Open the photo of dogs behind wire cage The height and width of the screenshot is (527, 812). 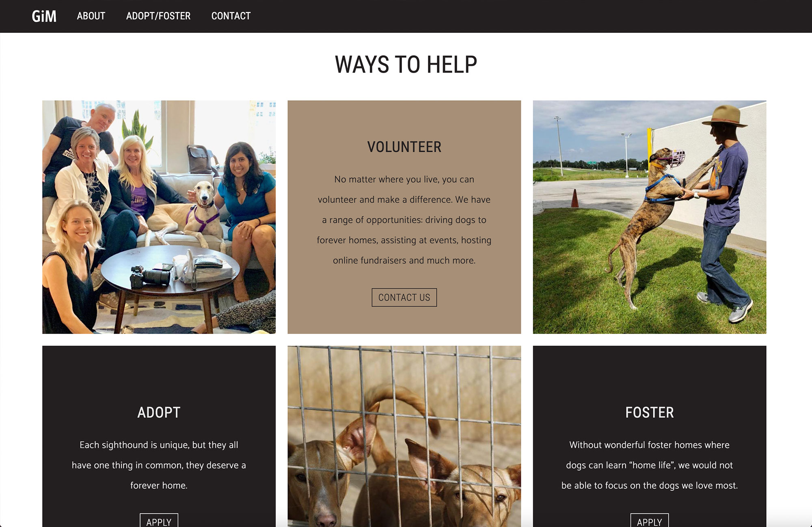coord(404,436)
